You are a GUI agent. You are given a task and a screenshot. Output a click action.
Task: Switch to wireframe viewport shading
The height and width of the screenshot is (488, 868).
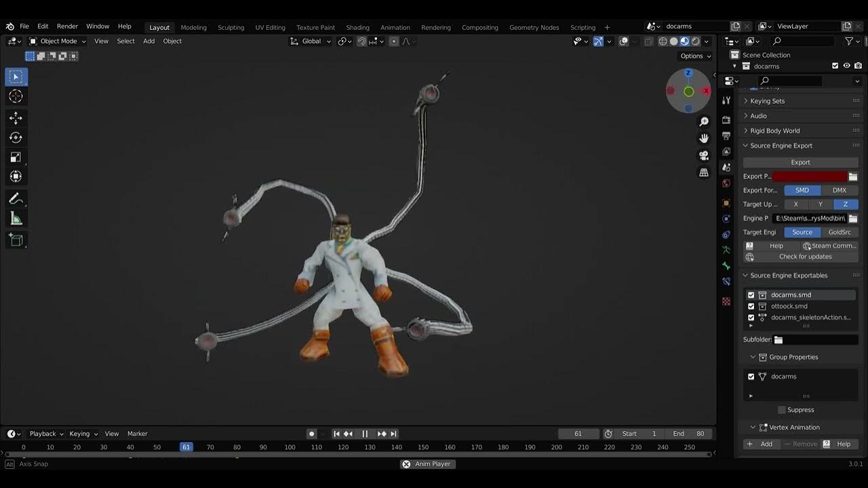[x=663, y=41]
